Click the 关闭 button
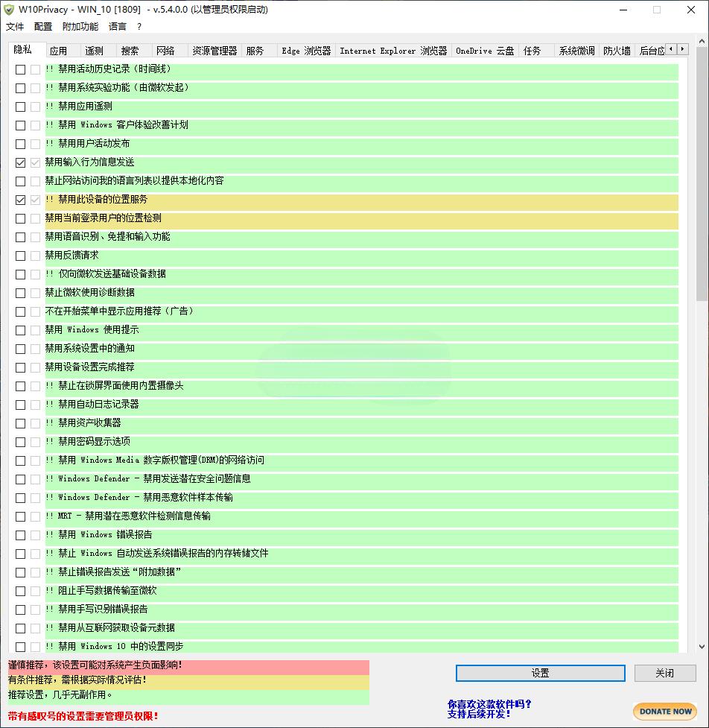 [x=665, y=673]
